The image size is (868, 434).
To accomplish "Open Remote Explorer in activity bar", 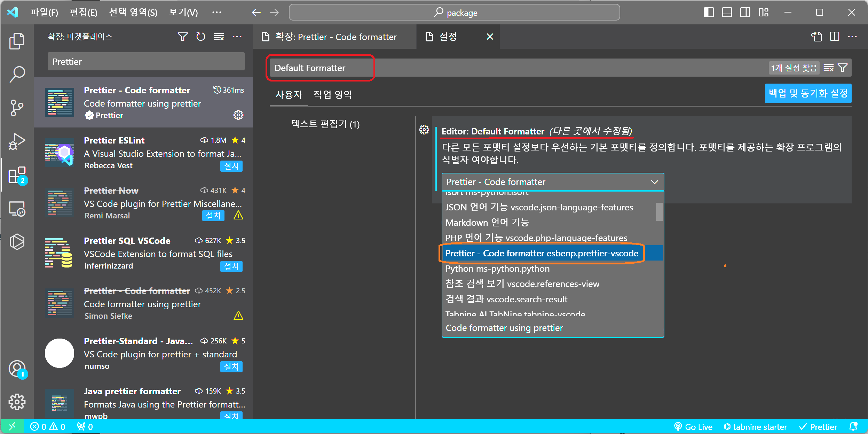I will coord(17,209).
